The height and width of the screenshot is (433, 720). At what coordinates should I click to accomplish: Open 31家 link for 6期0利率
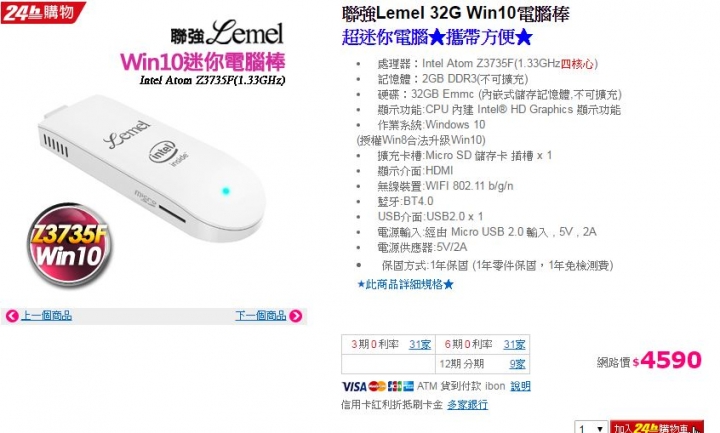[x=514, y=344]
